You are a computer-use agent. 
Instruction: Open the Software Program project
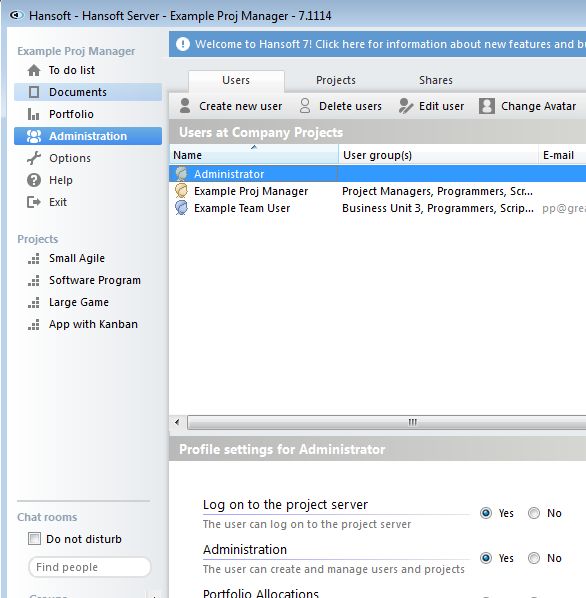95,280
